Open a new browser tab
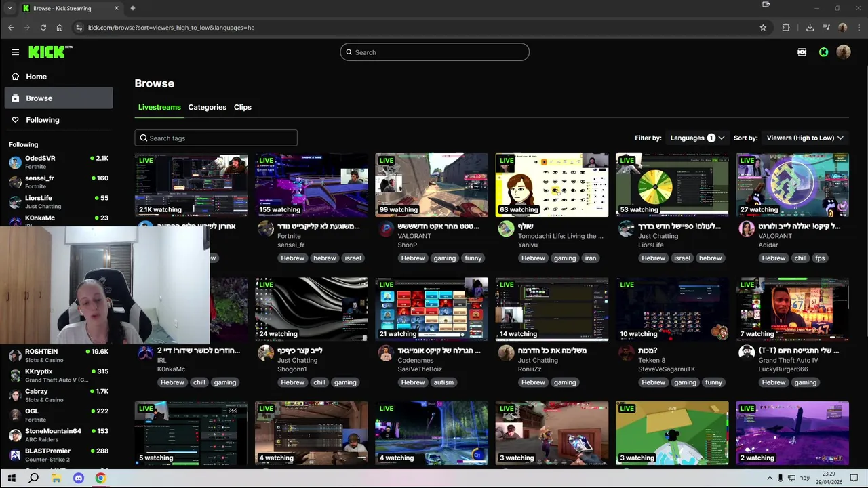The image size is (868, 488). (x=133, y=8)
